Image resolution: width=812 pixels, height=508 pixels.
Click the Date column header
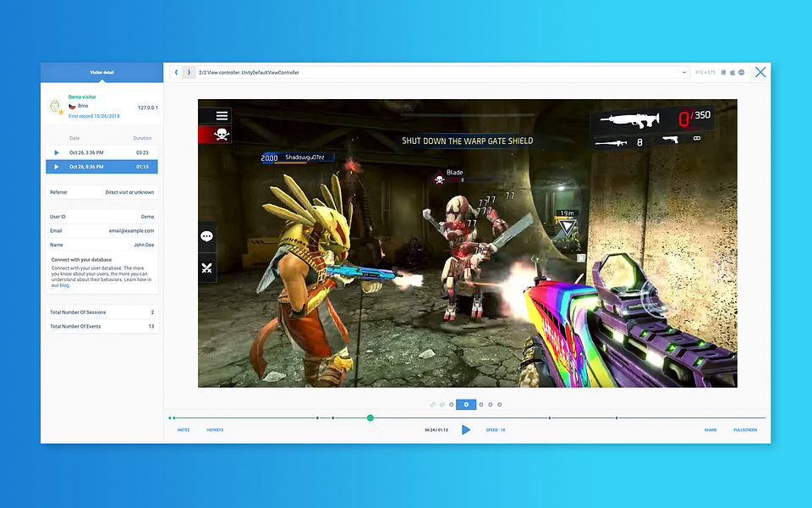74,138
